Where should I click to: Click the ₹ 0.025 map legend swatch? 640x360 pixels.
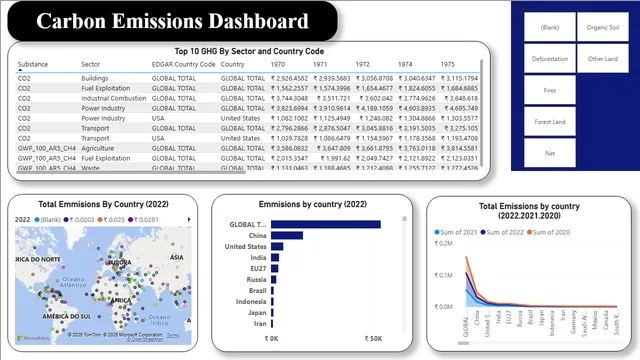pos(100,220)
